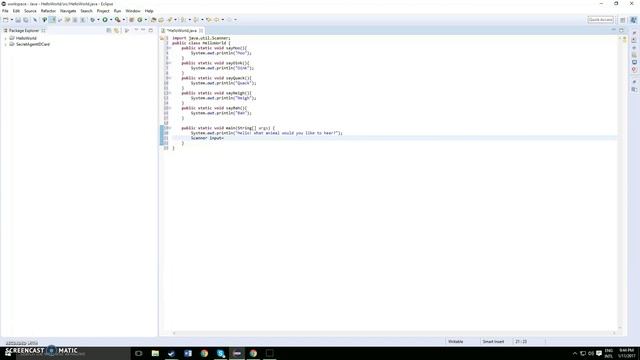The width and height of the screenshot is (640, 360).
Task: Open the Navigate menu
Action: pyautogui.click(x=68, y=11)
